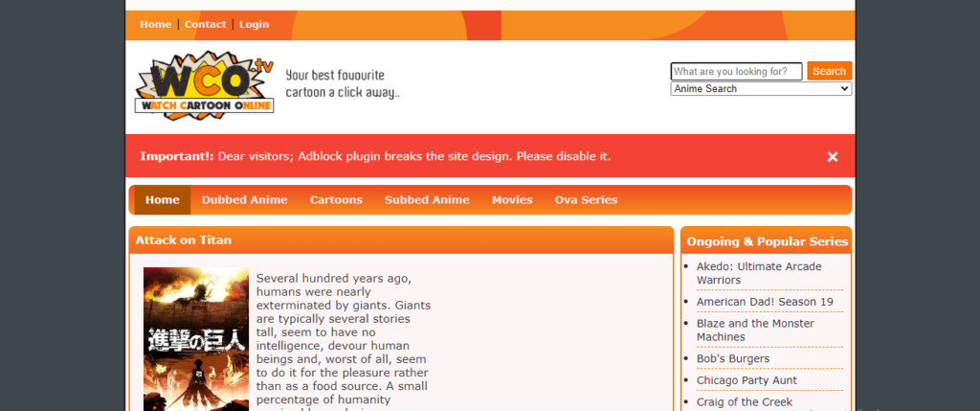Switch to the Subbed Anime tab
The height and width of the screenshot is (411, 980).
(x=427, y=200)
